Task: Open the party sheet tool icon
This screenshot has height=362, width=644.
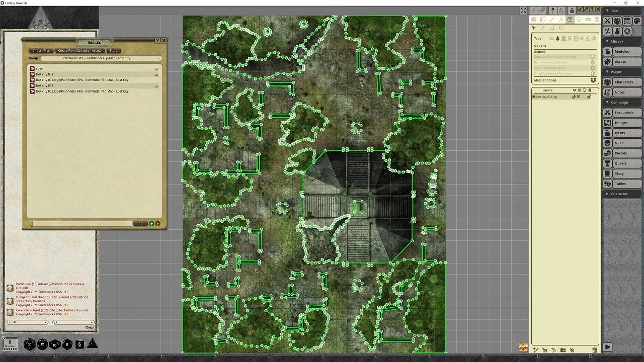Action: pyautogui.click(x=617, y=21)
